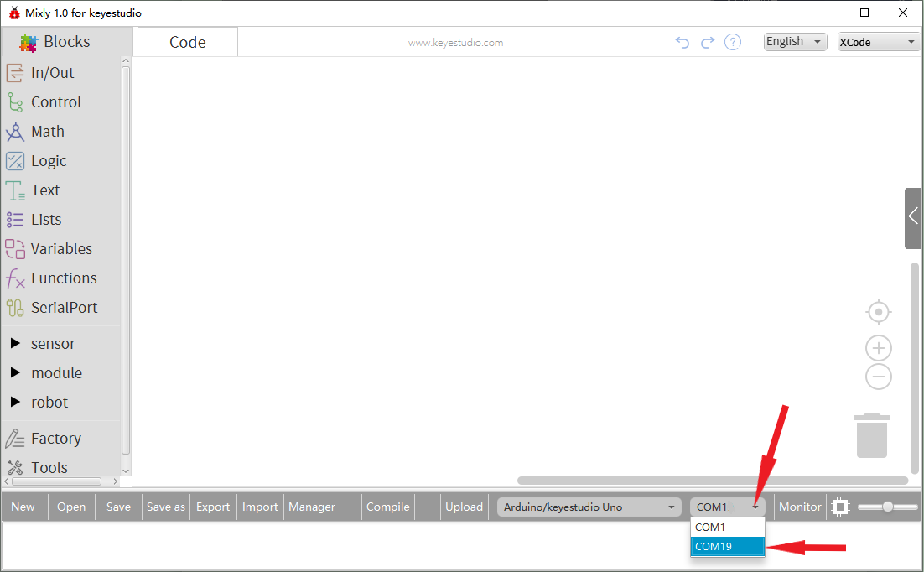The height and width of the screenshot is (572, 924).
Task: Maximize the Mixly window
Action: pyautogui.click(x=864, y=13)
